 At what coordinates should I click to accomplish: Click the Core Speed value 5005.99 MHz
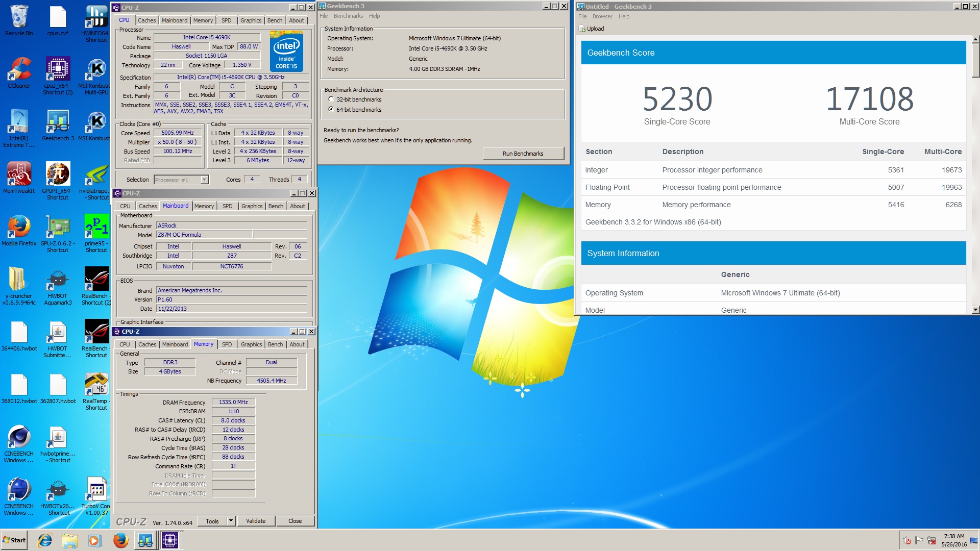tap(178, 133)
